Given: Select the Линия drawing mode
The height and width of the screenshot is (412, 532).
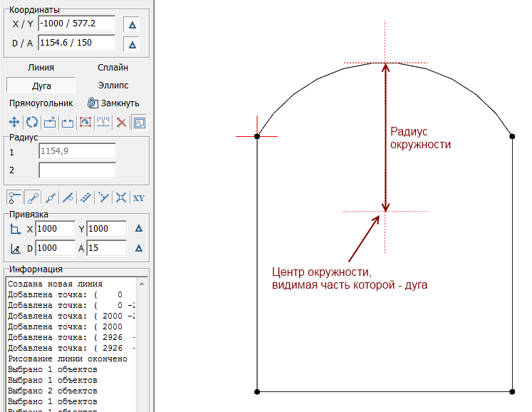Looking at the screenshot, I should pos(41,68).
